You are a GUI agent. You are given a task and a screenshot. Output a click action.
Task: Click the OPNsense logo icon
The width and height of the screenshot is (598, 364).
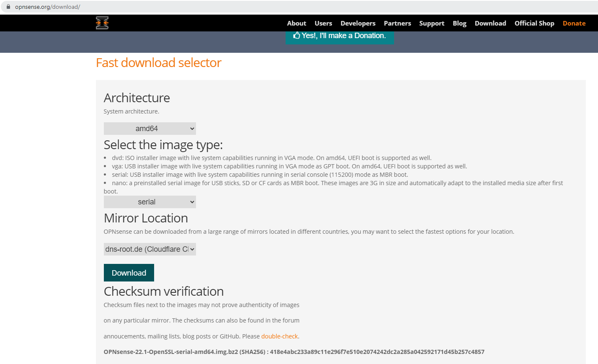[102, 23]
